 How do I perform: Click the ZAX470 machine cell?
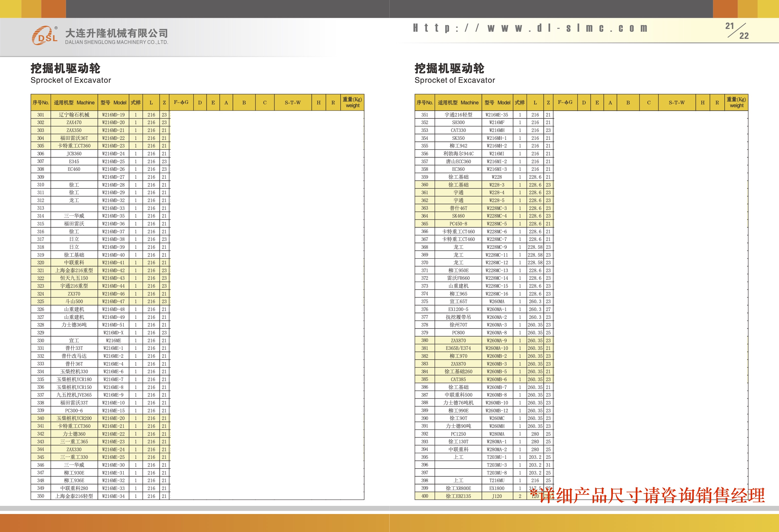pos(74,122)
